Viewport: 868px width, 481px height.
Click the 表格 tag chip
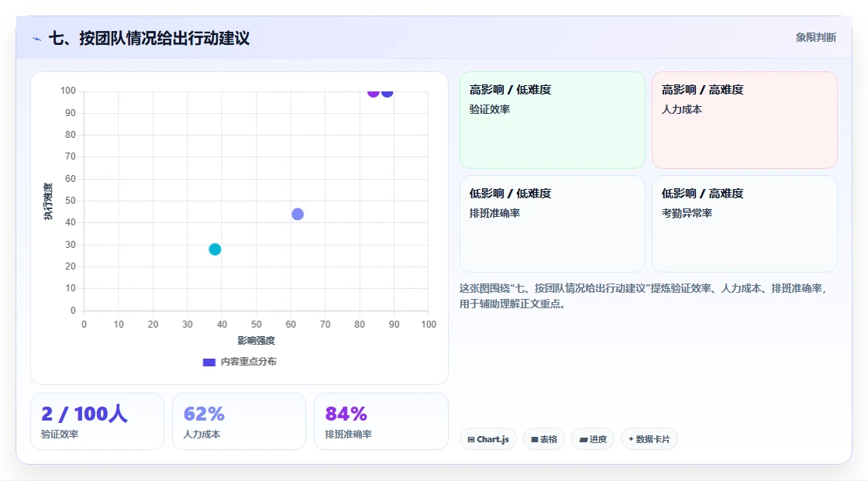[x=544, y=439]
